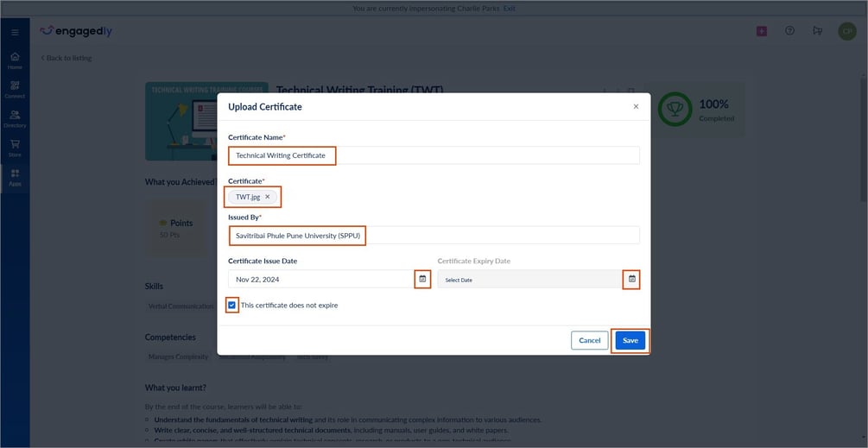Open calendar for Certificate Expiry Date

[x=631, y=280]
